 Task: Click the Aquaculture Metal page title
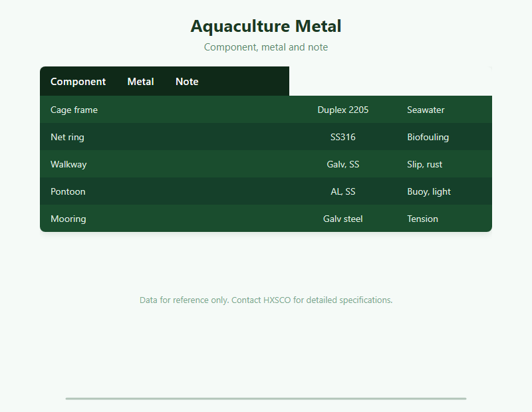pyautogui.click(x=266, y=26)
